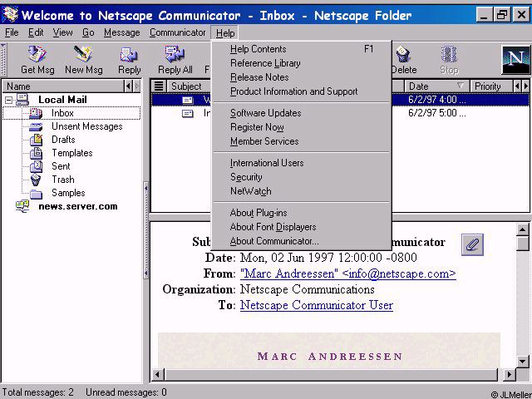532x399 pixels.
Task: Click the Reply All toolbar icon
Action: point(175,54)
